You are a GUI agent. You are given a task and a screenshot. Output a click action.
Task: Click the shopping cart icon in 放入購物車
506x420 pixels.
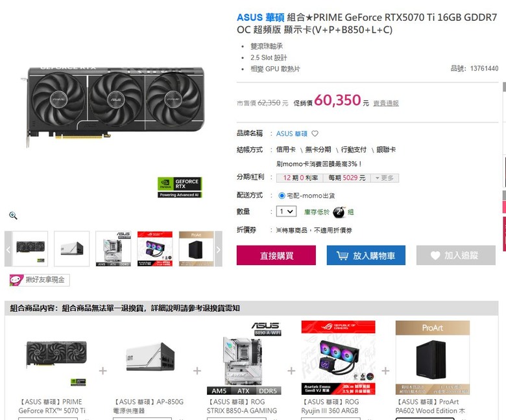tap(343, 255)
